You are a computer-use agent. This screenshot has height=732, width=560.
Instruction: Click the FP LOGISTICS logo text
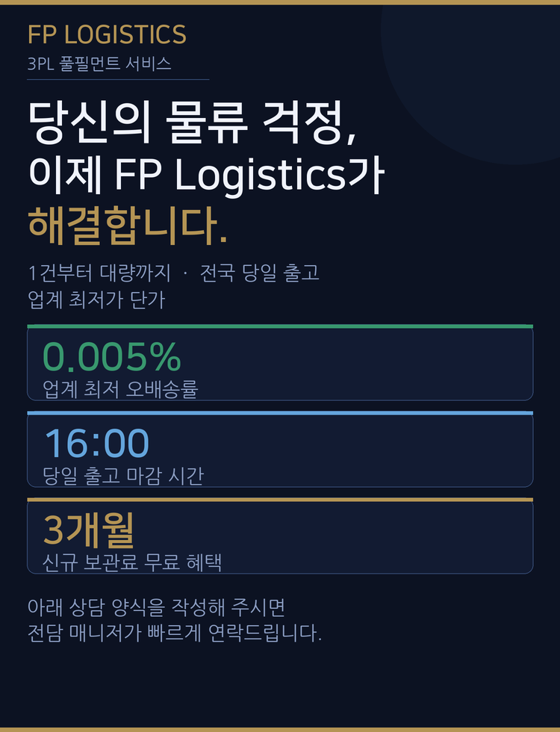tap(107, 34)
